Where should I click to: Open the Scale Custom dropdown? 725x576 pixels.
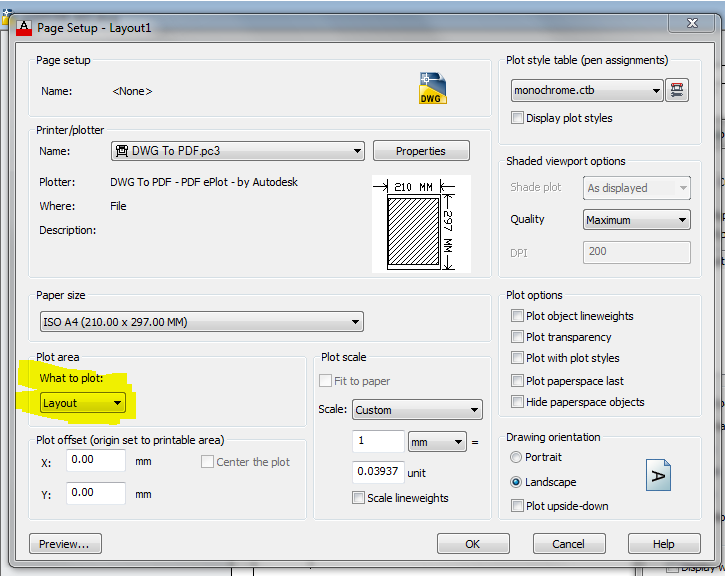(417, 410)
